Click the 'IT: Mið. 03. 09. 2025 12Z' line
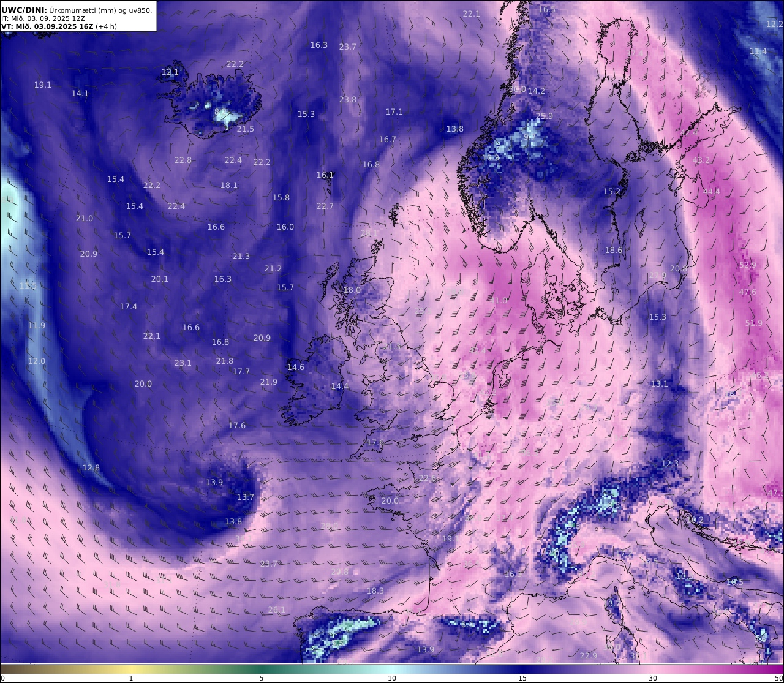Screen dimensions: 784x683 [43, 18]
